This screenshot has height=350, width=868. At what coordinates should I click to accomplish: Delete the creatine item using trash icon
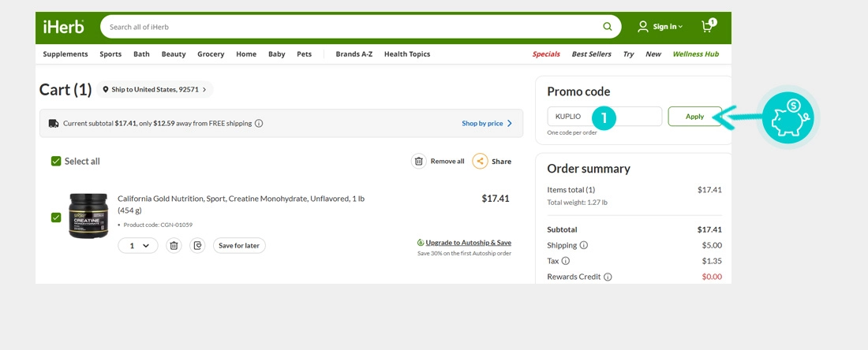click(174, 246)
